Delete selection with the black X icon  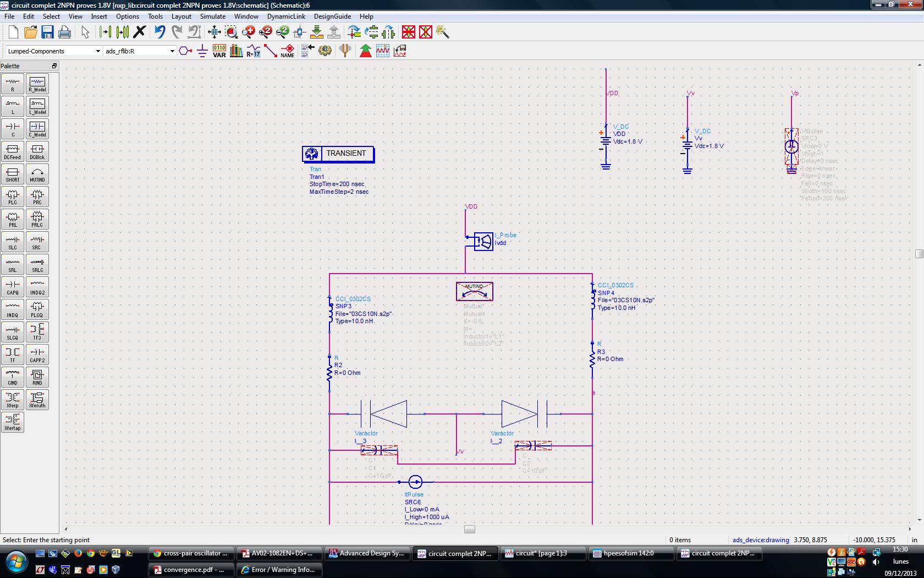tap(140, 32)
